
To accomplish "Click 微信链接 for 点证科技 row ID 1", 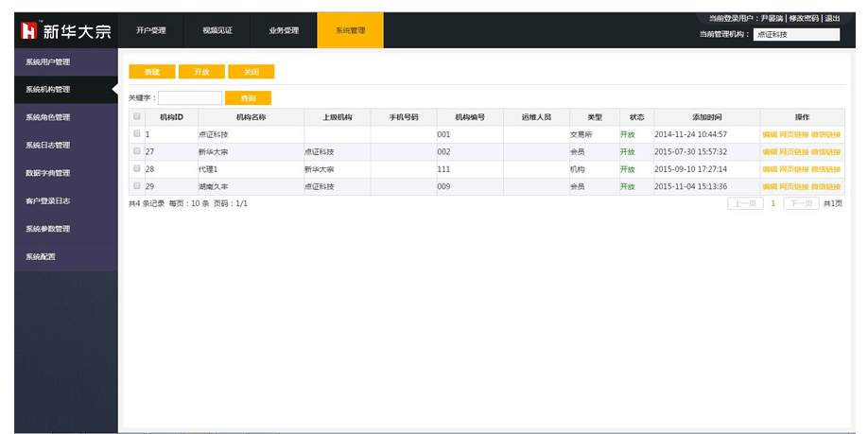I will click(x=826, y=134).
